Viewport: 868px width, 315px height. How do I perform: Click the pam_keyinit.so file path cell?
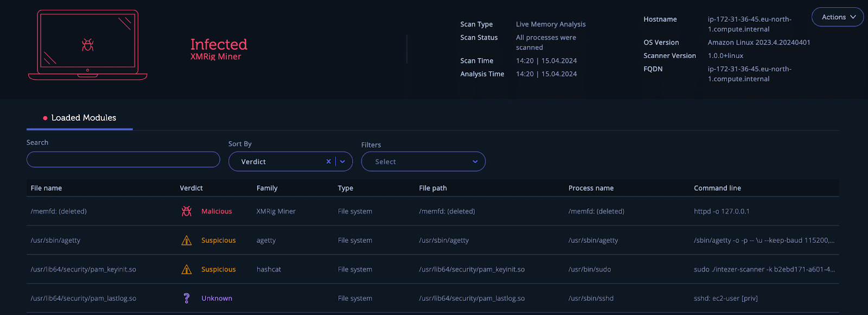[x=472, y=269]
